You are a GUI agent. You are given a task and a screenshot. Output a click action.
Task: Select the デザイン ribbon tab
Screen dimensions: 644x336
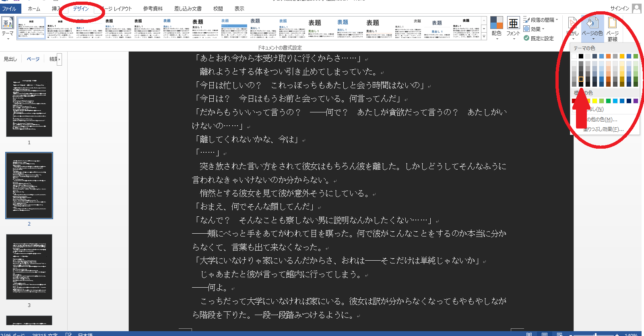click(x=81, y=8)
